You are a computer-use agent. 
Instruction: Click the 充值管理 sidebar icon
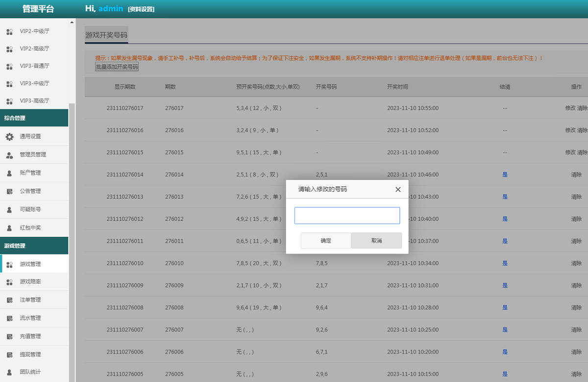pos(9,336)
